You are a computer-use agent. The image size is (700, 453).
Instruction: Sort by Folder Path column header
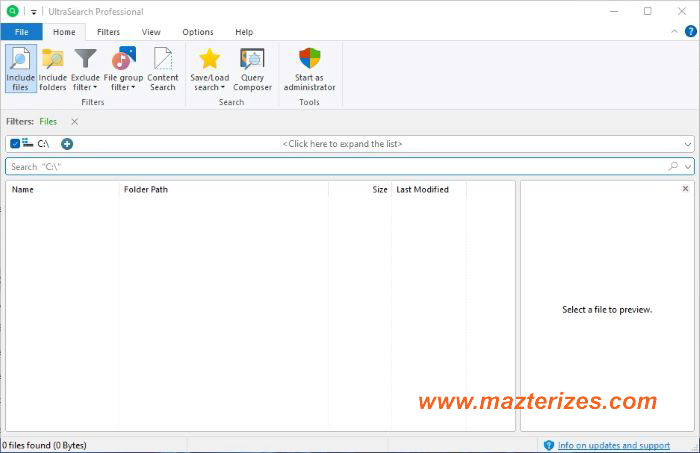click(224, 189)
